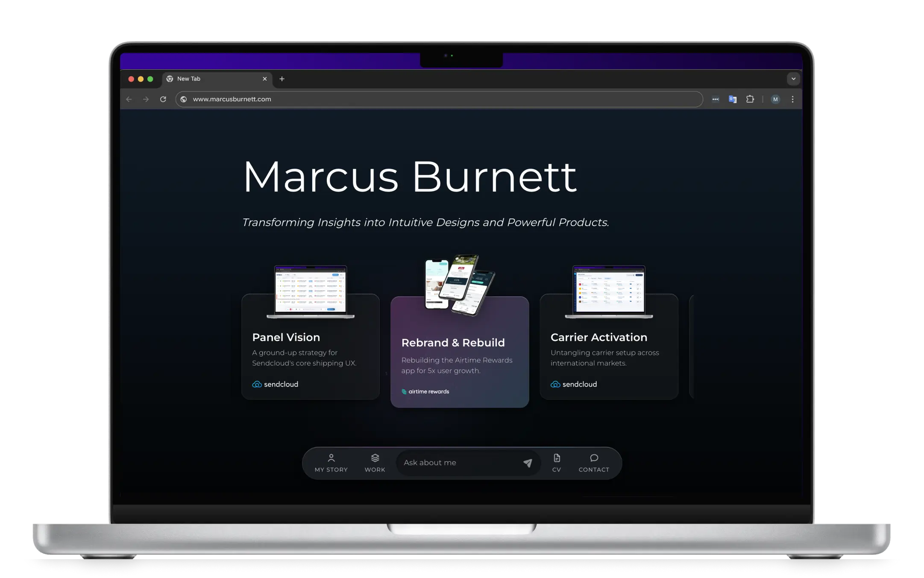Click the forward navigation arrow
Viewport: 924px width, 578px height.
point(146,99)
